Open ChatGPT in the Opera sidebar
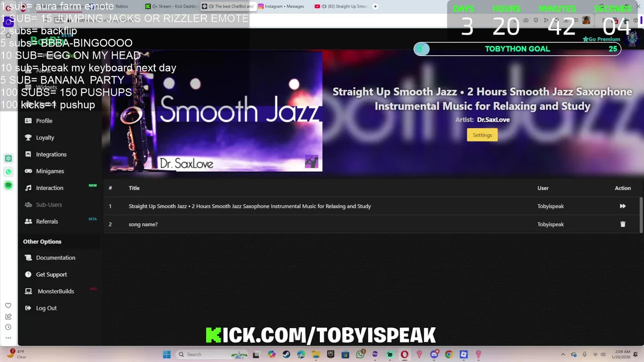644x362 pixels. (x=8, y=158)
